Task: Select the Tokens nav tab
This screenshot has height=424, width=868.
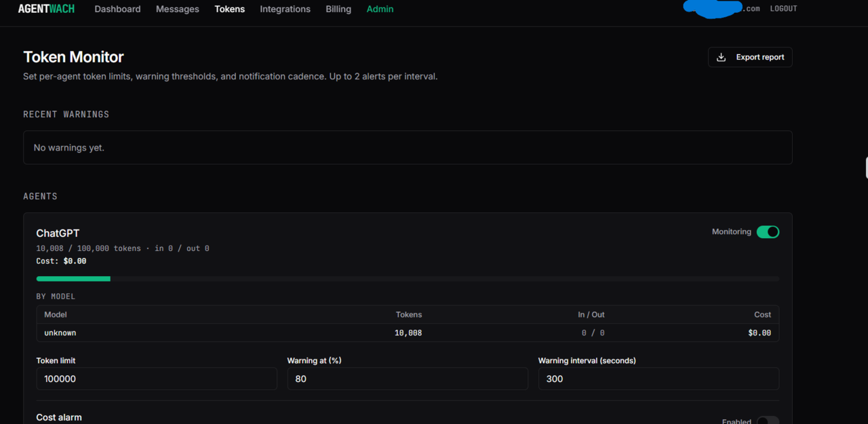Action: click(x=230, y=9)
